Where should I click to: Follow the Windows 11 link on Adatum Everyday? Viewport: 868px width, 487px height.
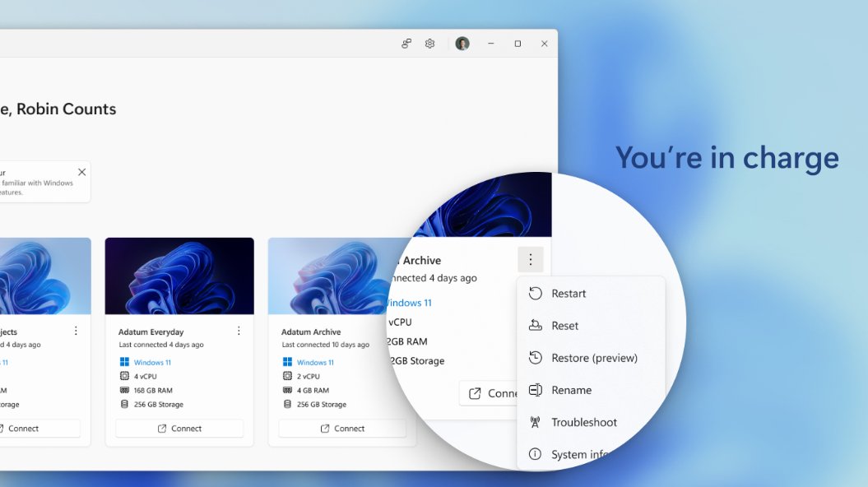tap(152, 363)
